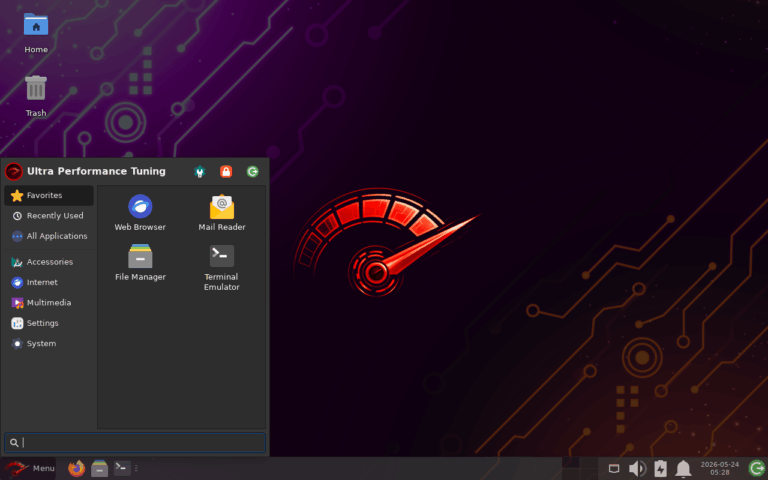Open the Multimedia category
The width and height of the screenshot is (768, 480).
pos(49,303)
